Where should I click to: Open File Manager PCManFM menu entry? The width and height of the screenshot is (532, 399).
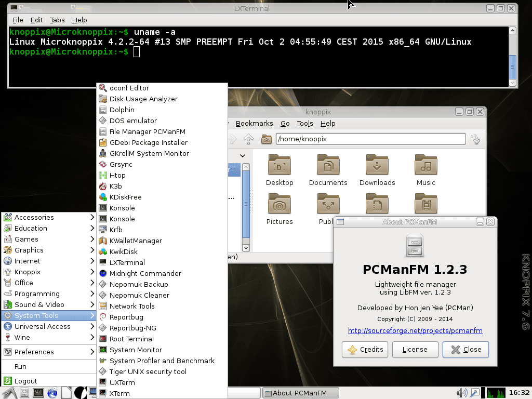(162, 131)
